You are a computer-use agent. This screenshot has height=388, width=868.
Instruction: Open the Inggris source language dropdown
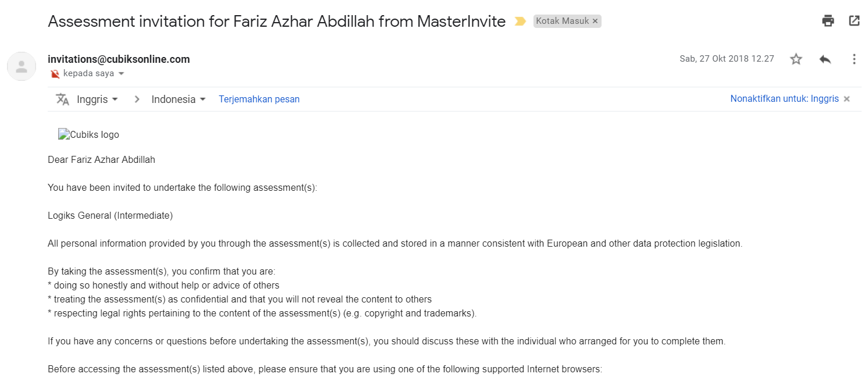click(x=97, y=99)
